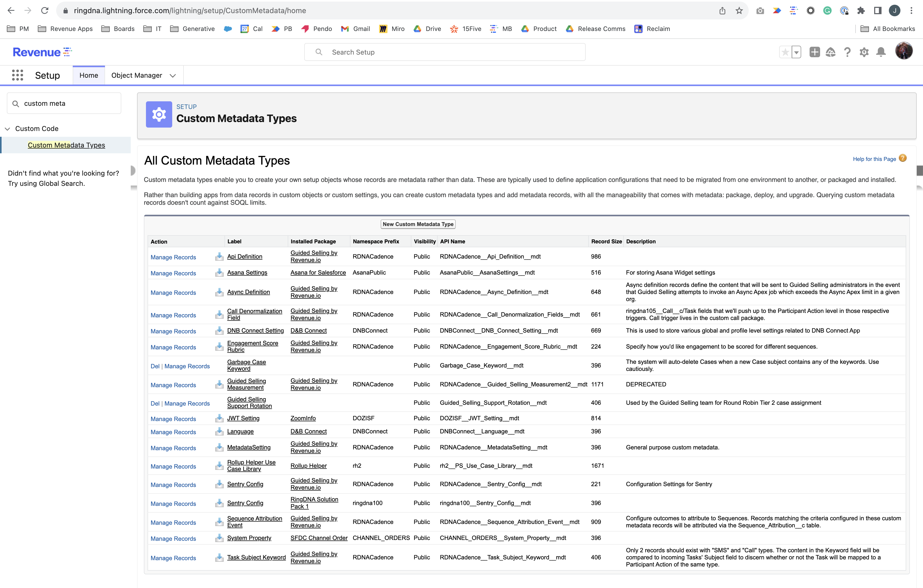Open the Generative bookmark folder
This screenshot has width=923, height=588.
[192, 29]
